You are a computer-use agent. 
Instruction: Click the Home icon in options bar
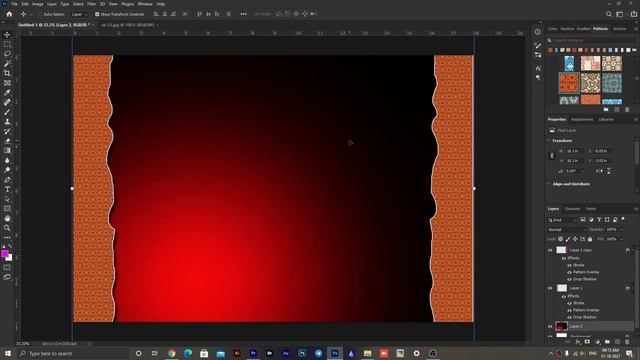point(9,14)
